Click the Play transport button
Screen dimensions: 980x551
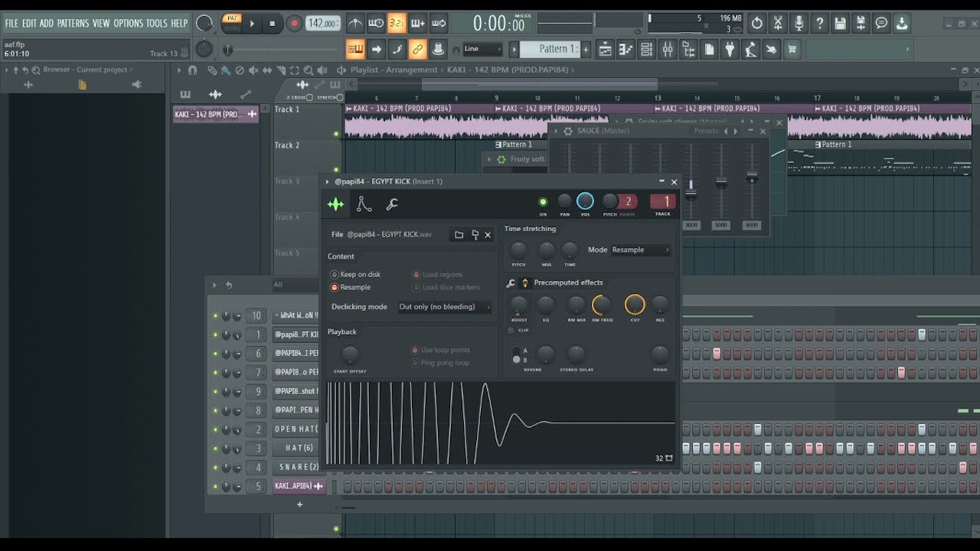[252, 24]
